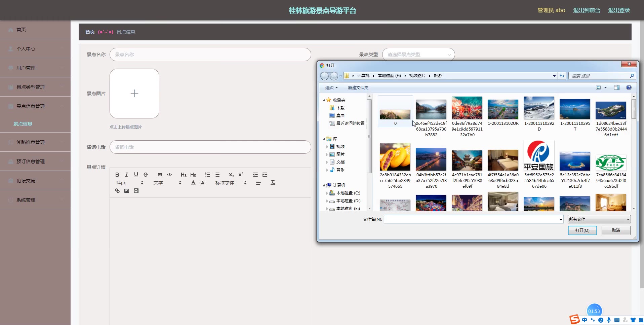
Task: Open the 景点类型 dropdown
Action: click(418, 55)
